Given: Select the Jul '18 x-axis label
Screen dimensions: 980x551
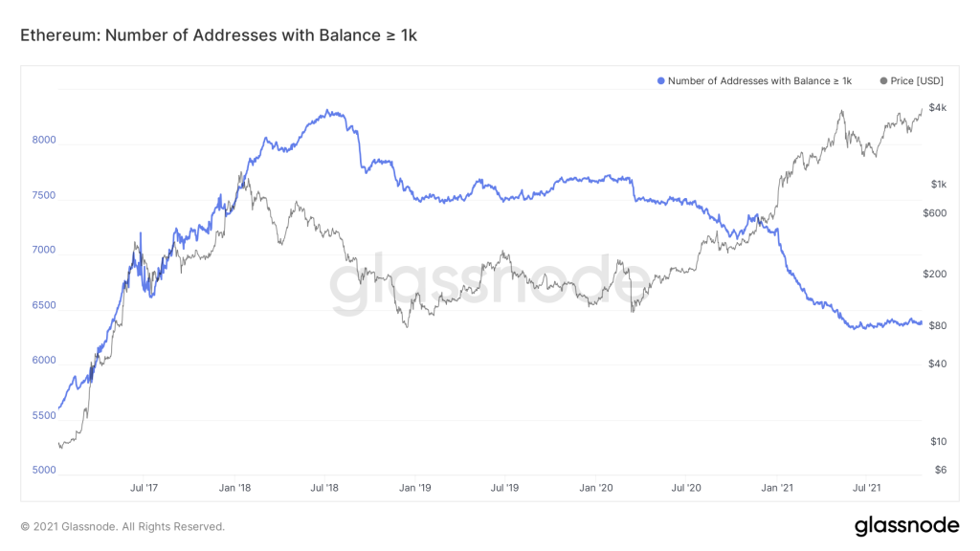Looking at the screenshot, I should pyautogui.click(x=324, y=488).
